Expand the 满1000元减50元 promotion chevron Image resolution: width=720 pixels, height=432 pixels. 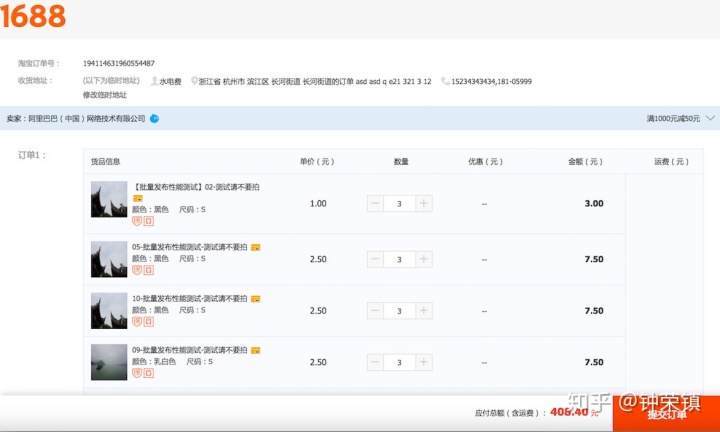pos(710,118)
